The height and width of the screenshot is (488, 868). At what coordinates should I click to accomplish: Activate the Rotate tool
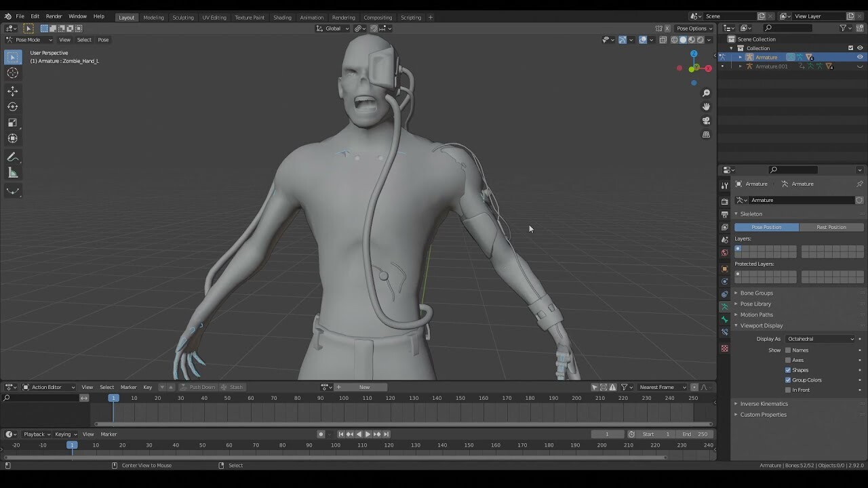[x=13, y=106]
